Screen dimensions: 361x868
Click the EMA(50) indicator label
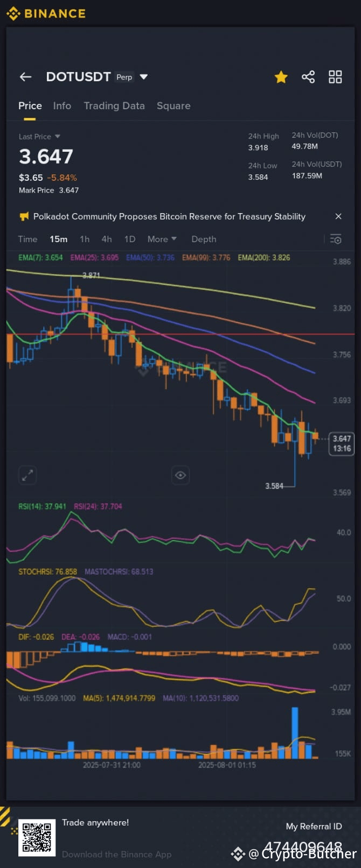(x=150, y=258)
